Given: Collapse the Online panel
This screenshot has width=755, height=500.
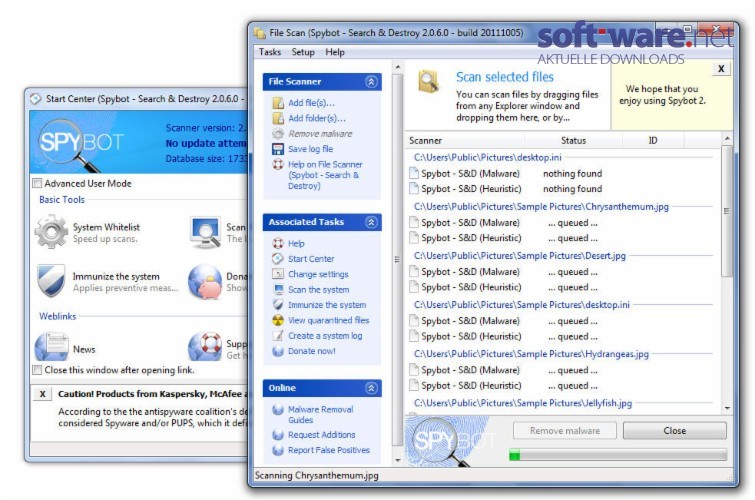Looking at the screenshot, I should tap(371, 388).
